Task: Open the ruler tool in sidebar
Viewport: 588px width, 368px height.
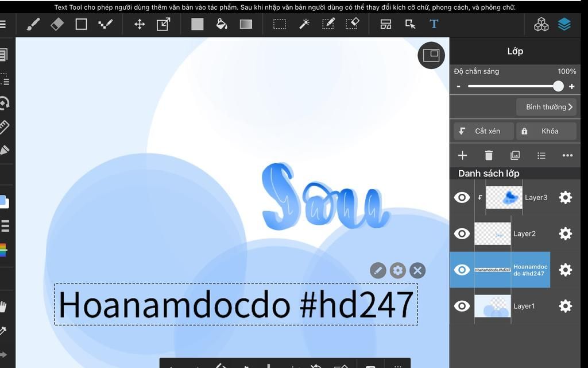Action: pyautogui.click(x=4, y=127)
